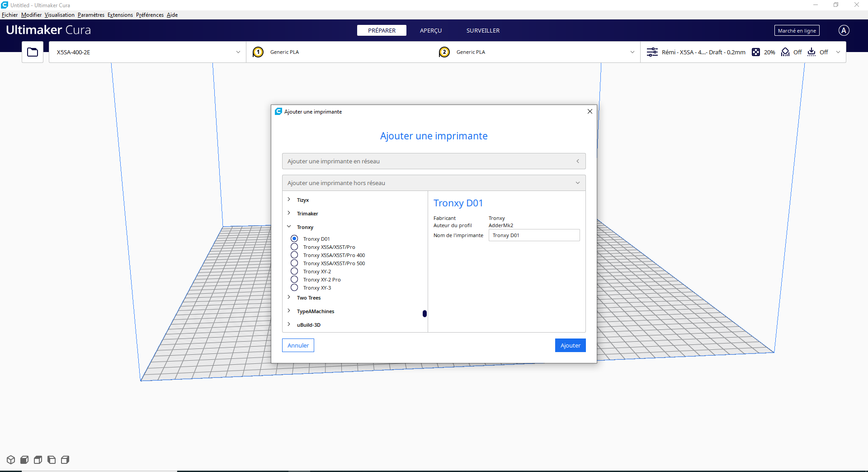Collapse the Tronxy manufacturer group
Screen dimensions: 868x472
click(289, 227)
